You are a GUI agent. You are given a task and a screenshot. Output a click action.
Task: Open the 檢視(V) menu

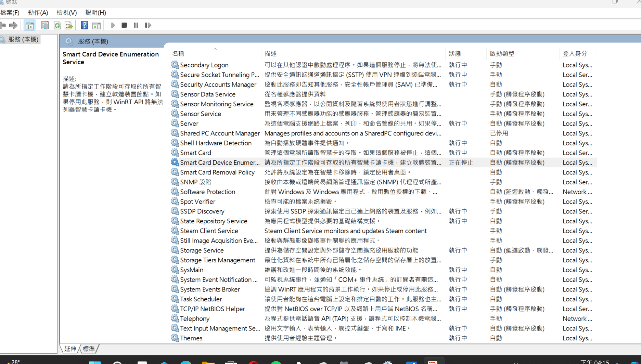tap(67, 13)
